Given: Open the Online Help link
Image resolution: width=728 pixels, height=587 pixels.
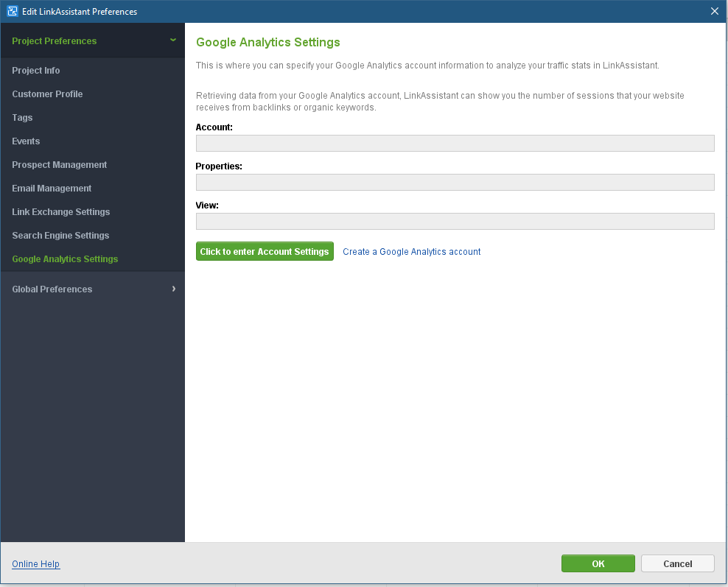Looking at the screenshot, I should click(36, 563).
